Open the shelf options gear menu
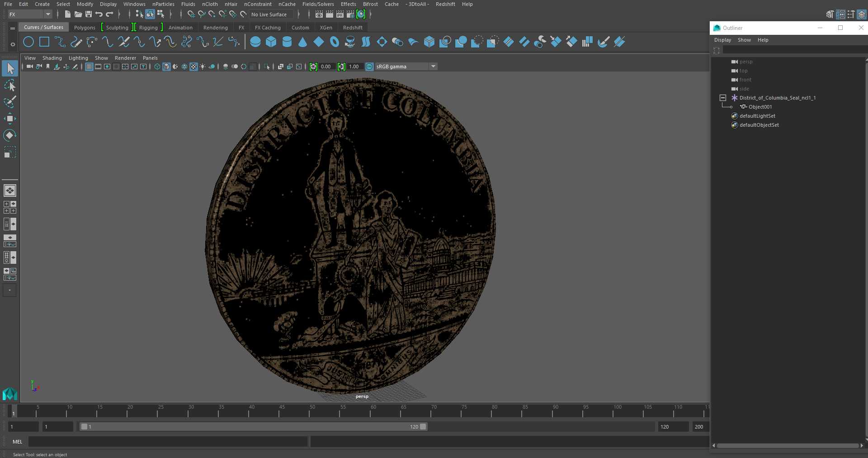Screen dimensions: 868x458 [x=13, y=44]
